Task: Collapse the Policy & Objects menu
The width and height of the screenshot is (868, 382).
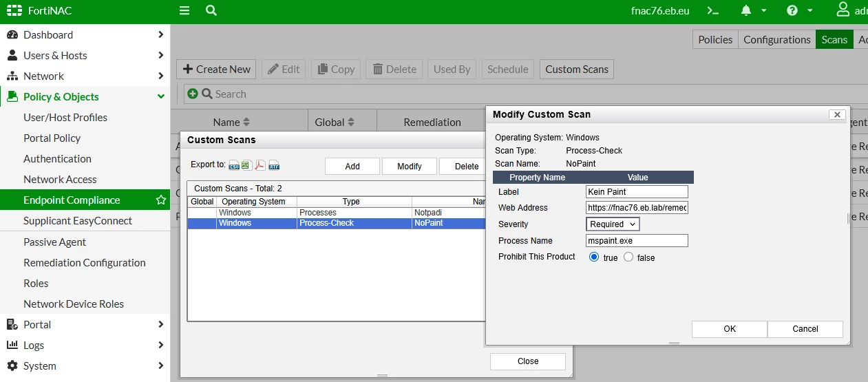Action: pyautogui.click(x=160, y=97)
